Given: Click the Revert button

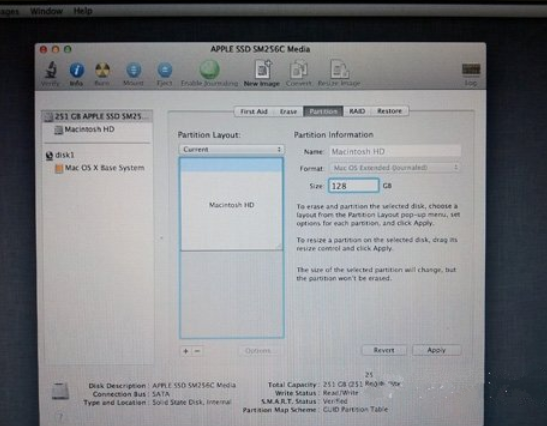Looking at the screenshot, I should point(384,350).
